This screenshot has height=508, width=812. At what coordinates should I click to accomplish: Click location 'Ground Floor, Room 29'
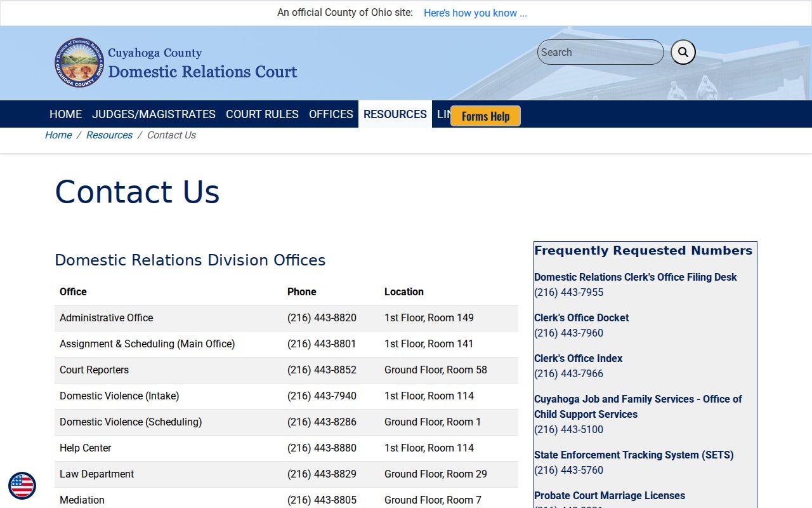coord(436,474)
